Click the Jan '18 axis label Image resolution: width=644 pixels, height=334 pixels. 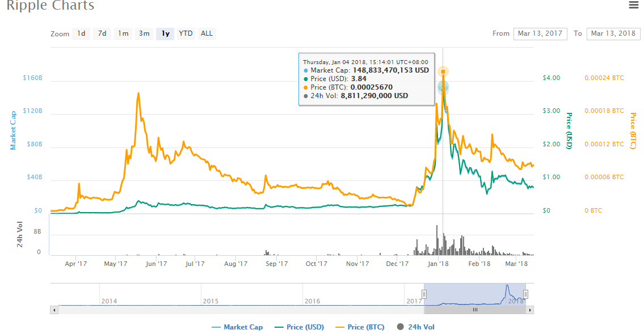pos(438,264)
